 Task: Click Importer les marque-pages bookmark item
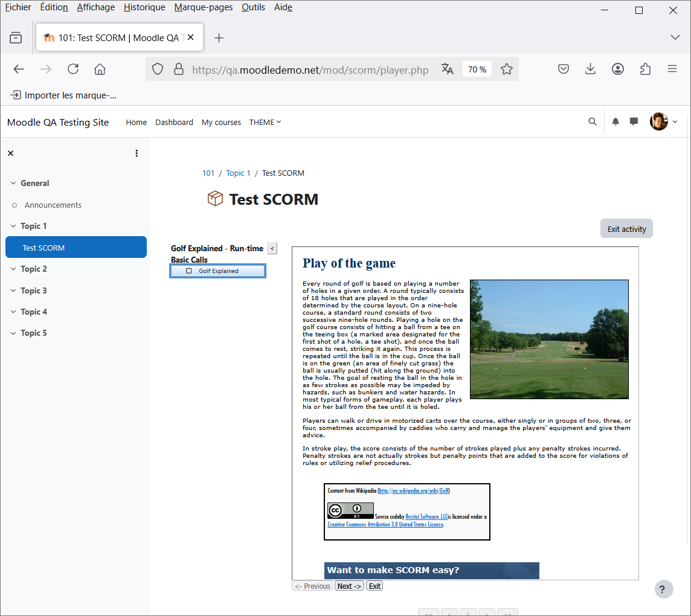point(64,95)
